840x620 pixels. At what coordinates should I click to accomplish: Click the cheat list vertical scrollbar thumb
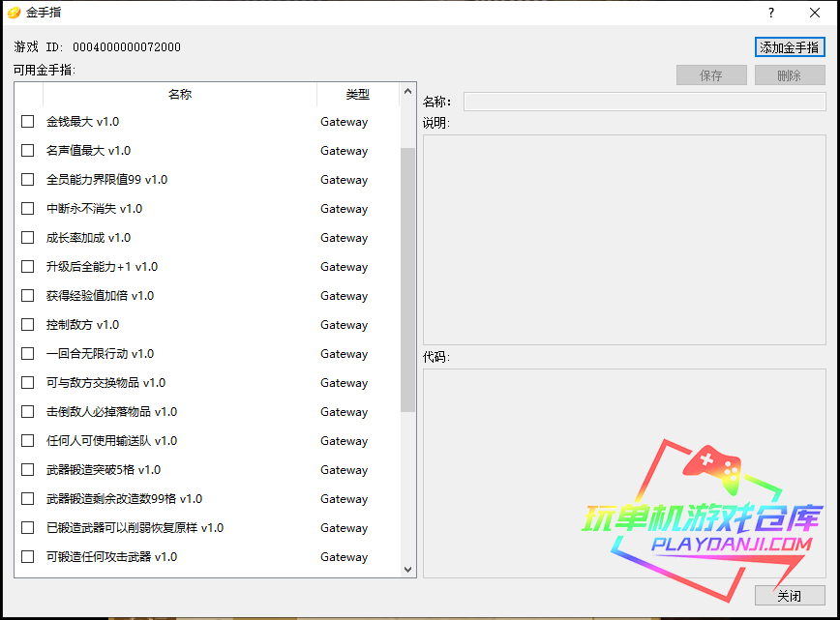point(407,279)
